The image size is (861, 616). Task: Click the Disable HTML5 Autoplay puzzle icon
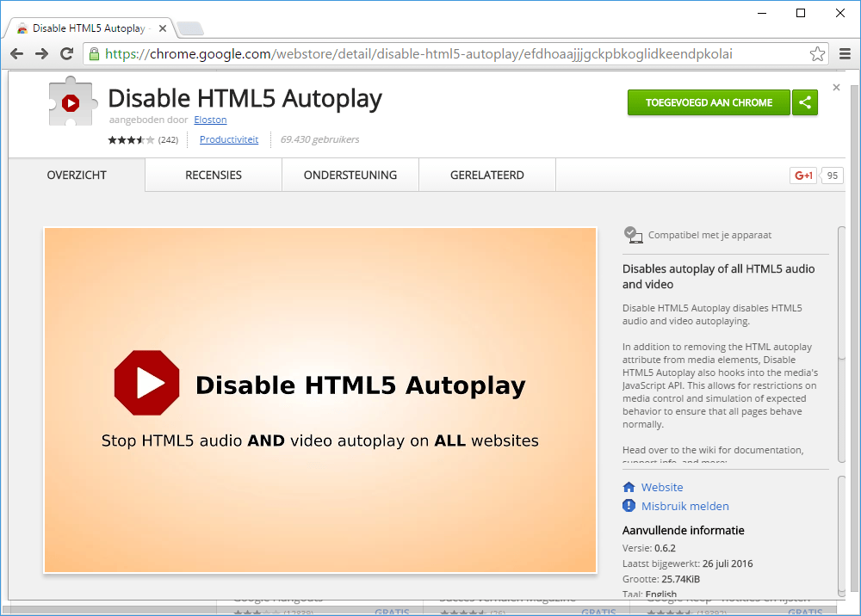pyautogui.click(x=72, y=102)
